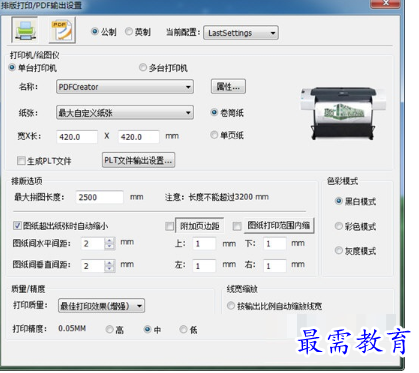Toggle the 图纸打印范围内缩 checkbox

point(237,226)
